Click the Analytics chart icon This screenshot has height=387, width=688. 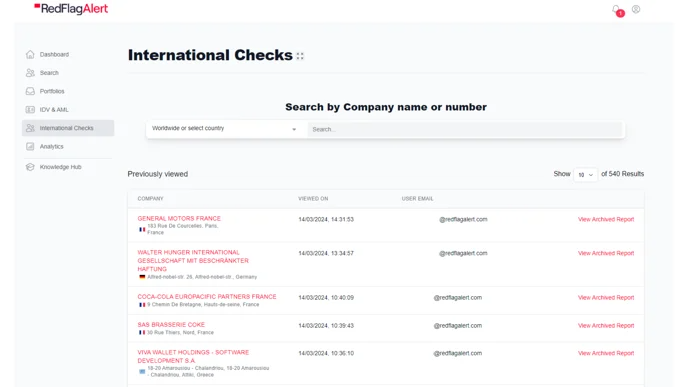[30, 147]
